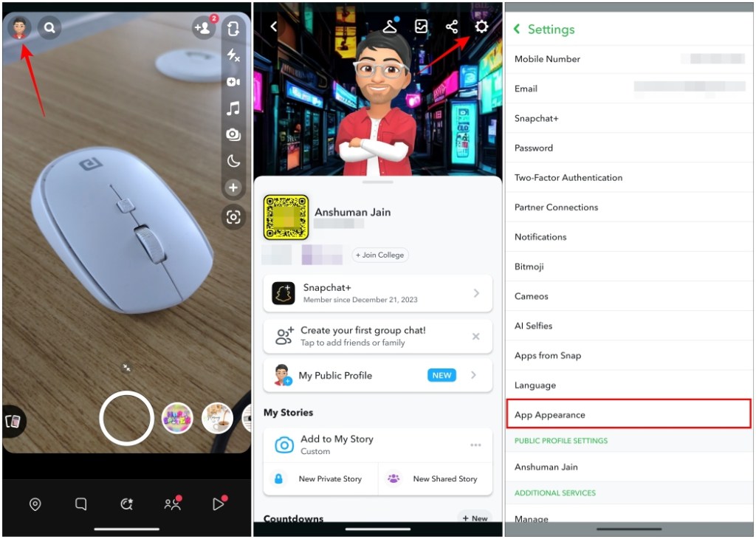Tap the profile background image icon
Image resolution: width=756 pixels, height=539 pixels.
[422, 27]
